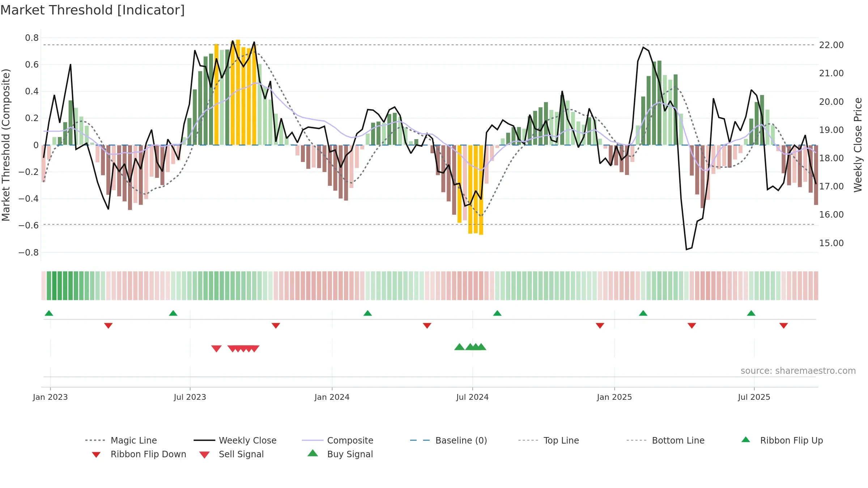Click the Jul 2023 x-axis label
The width and height of the screenshot is (868, 488).
point(190,397)
